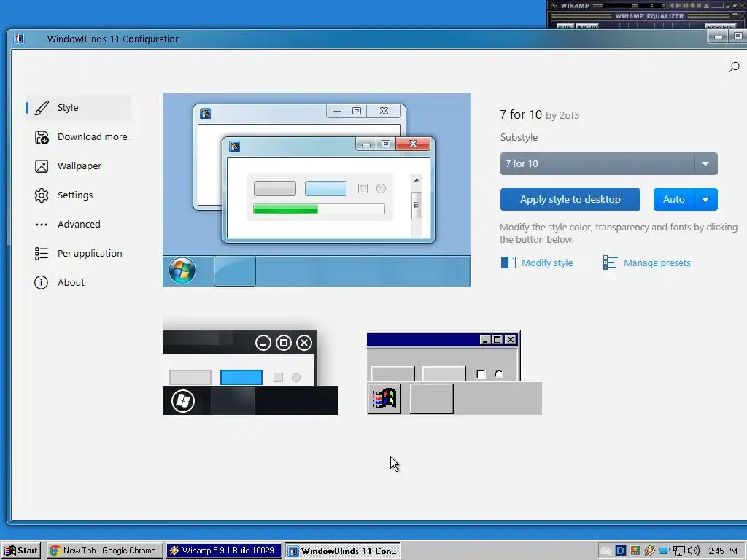
Task: Click the Per application list icon
Action: click(x=42, y=253)
